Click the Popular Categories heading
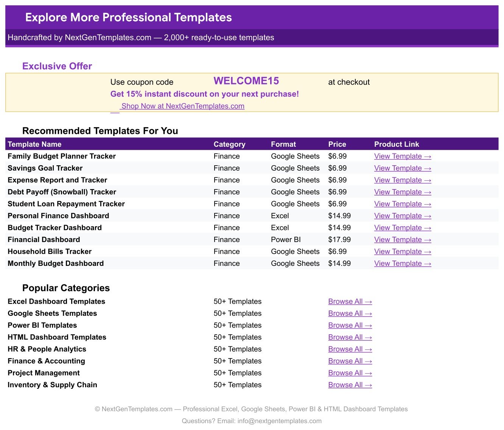 (x=66, y=288)
